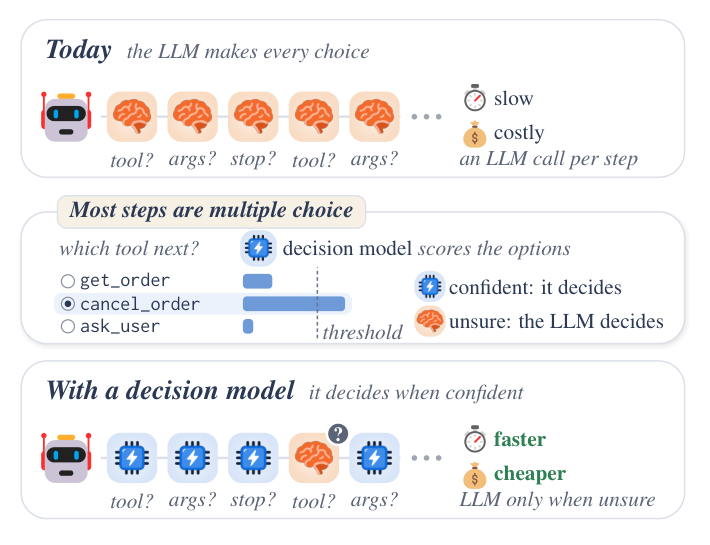Image resolution: width=710 pixels, height=545 pixels.
Task: Click the first brain icon above tool?
Action: click(x=132, y=117)
